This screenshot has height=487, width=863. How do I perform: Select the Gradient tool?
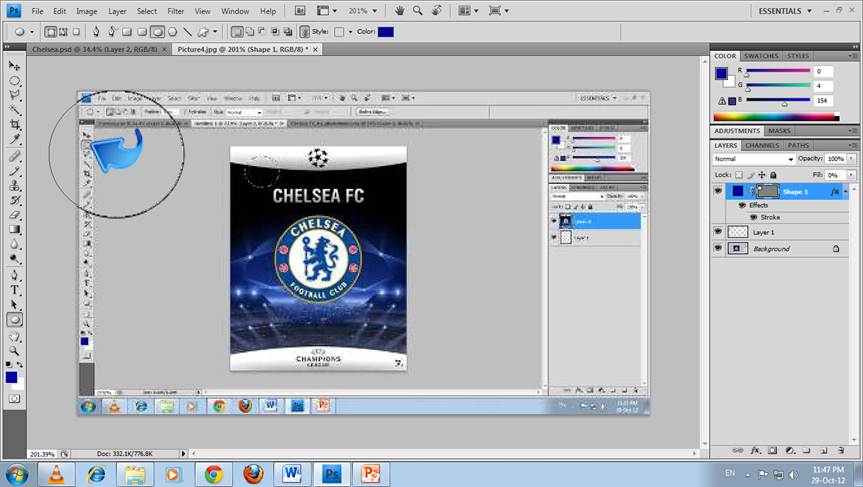coord(14,229)
